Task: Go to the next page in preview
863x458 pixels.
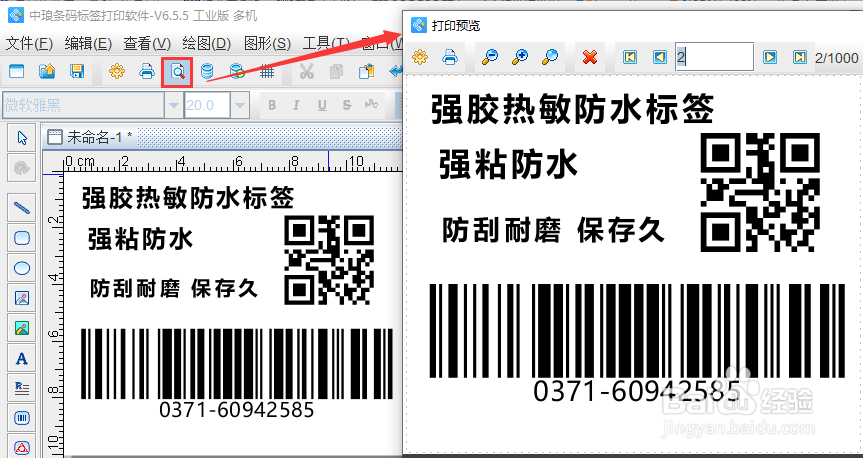Action: click(770, 57)
